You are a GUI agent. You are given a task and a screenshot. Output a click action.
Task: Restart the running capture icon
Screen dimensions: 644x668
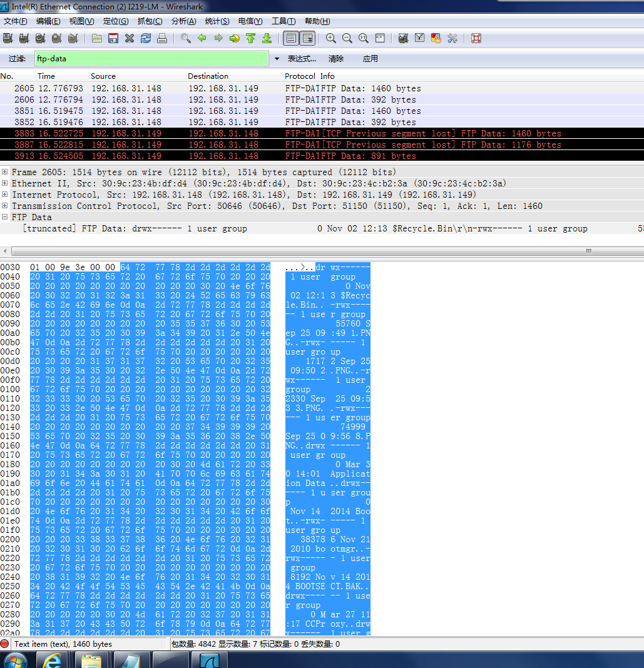[73, 38]
